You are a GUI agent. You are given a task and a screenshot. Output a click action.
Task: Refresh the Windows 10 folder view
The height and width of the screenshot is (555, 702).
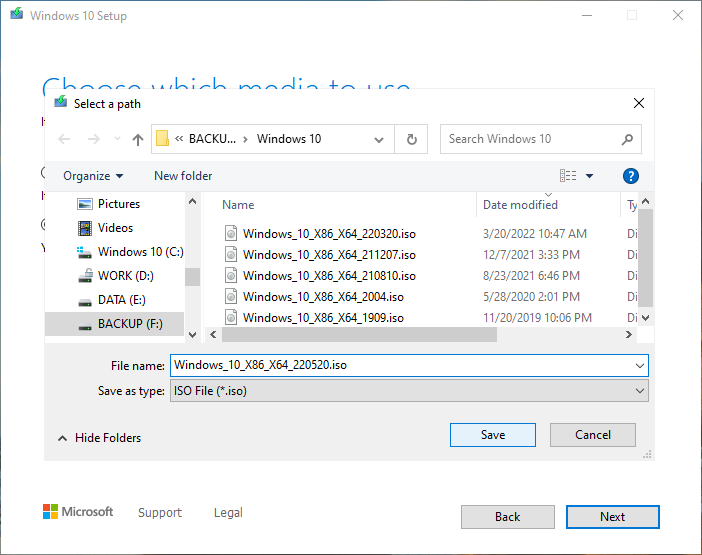point(411,139)
